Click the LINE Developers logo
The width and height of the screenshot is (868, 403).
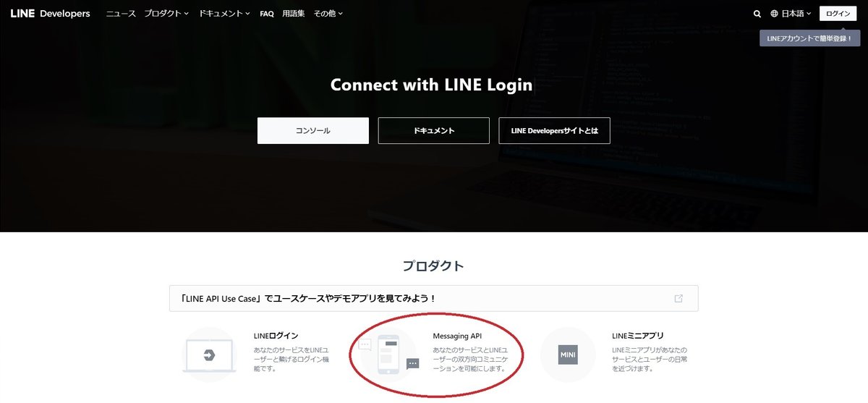click(x=50, y=13)
